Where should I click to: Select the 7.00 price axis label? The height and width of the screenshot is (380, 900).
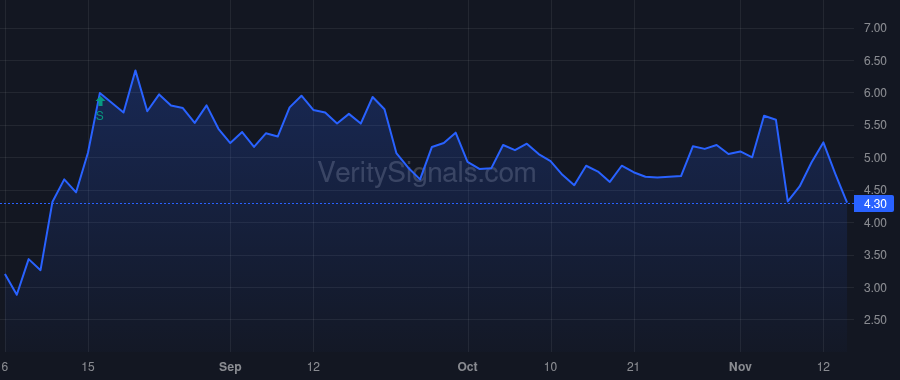(875, 28)
